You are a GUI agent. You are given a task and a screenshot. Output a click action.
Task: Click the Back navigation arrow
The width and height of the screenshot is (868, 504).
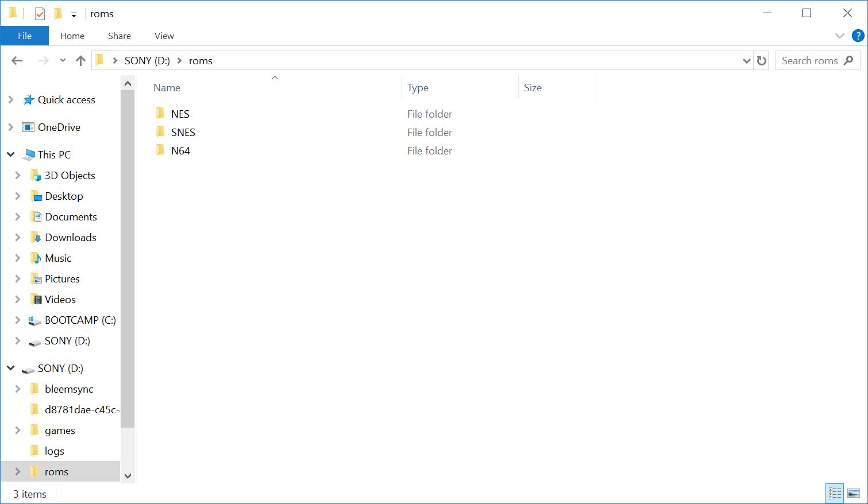[17, 61]
